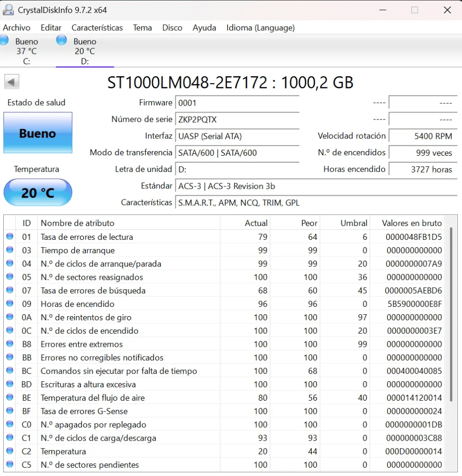Screen dimensions: 462x476
Task: Click status orb for Errores no corregibles notificados
Action: [10, 357]
